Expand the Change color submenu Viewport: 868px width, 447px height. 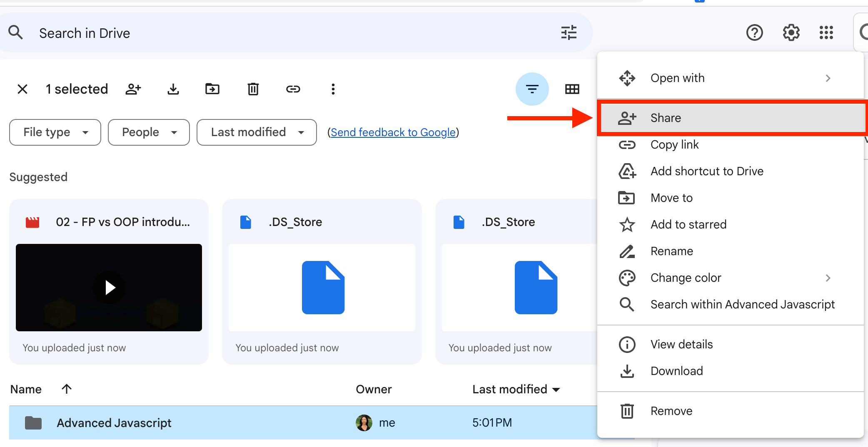pyautogui.click(x=686, y=278)
